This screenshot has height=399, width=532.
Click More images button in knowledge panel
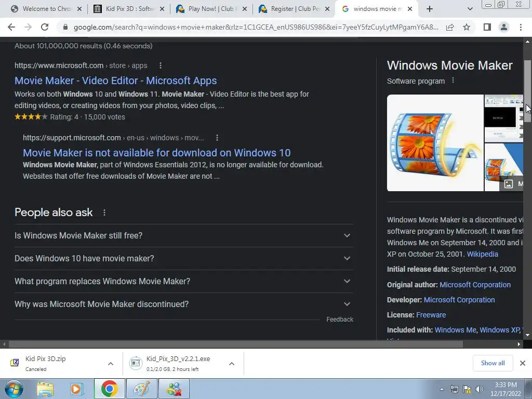pyautogui.click(x=512, y=184)
